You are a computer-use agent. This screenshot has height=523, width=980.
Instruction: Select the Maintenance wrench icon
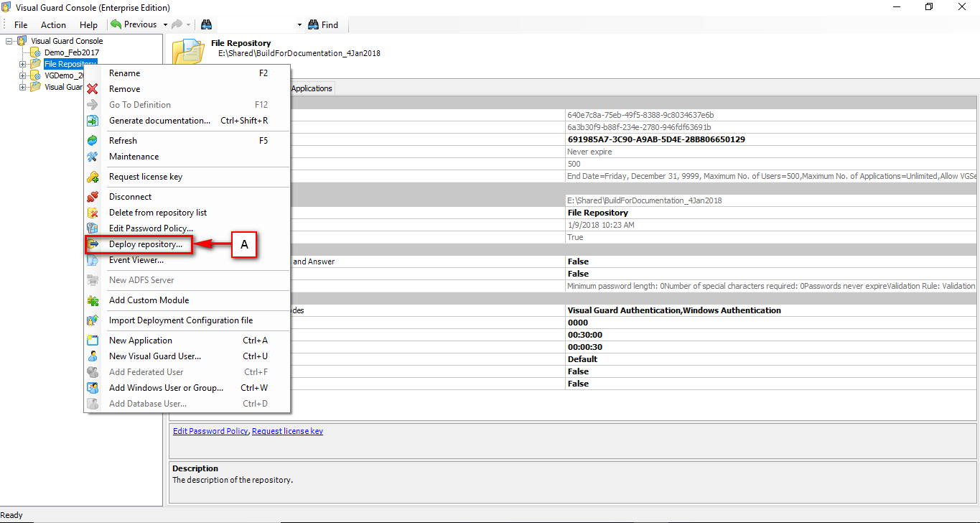pos(93,156)
